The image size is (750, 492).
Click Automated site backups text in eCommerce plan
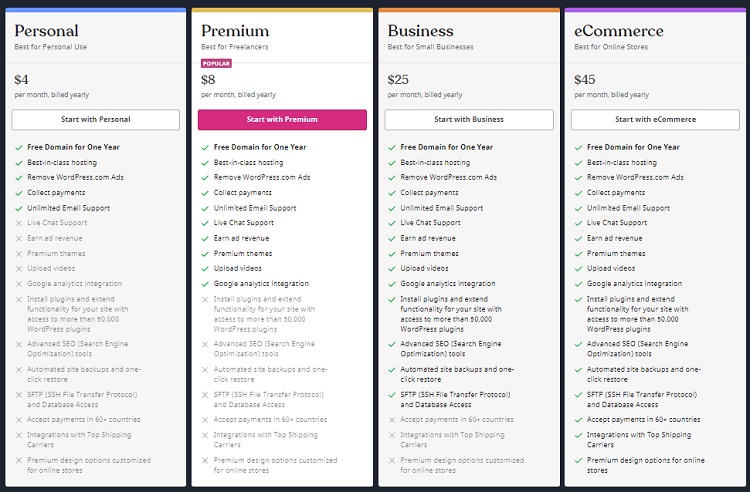644,374
